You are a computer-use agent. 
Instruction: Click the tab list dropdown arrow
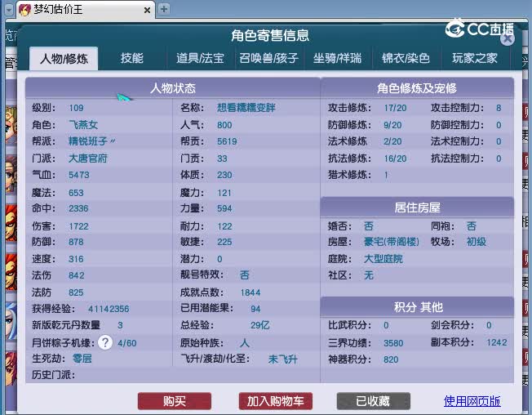pos(9,10)
